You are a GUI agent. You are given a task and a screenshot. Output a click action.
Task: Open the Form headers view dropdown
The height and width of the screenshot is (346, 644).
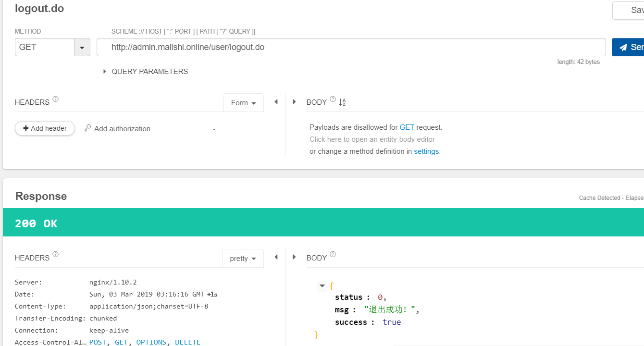click(x=243, y=103)
